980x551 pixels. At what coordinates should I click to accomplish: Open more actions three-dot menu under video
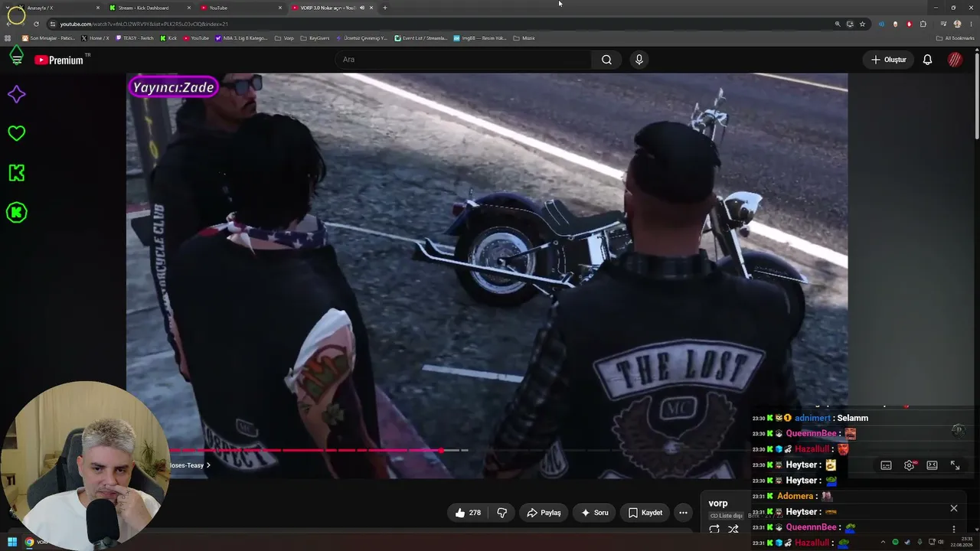click(x=683, y=513)
